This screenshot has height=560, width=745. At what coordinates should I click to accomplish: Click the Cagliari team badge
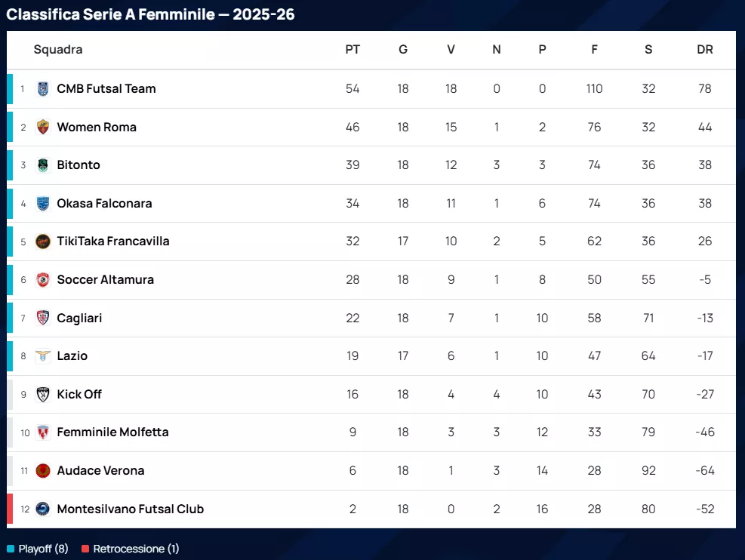(43, 318)
